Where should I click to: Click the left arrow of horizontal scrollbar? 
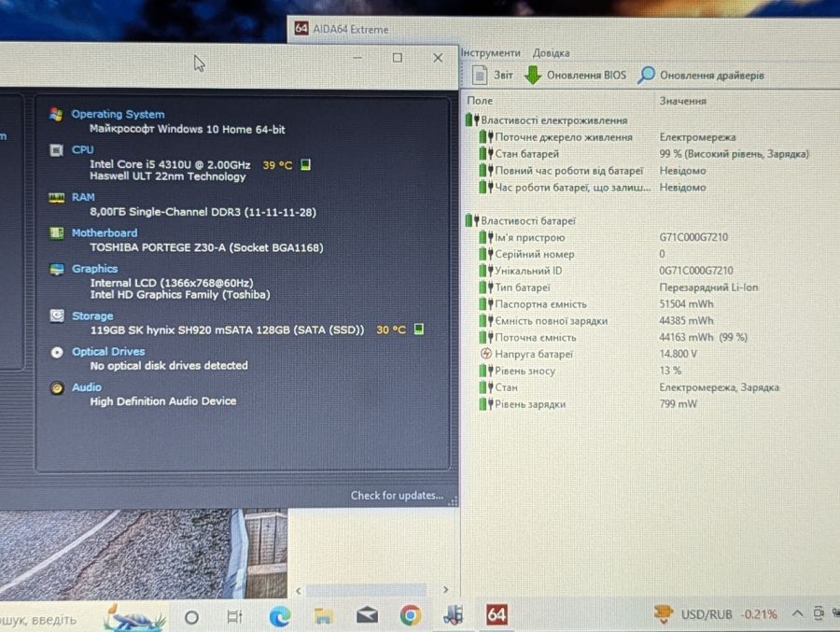point(299,591)
